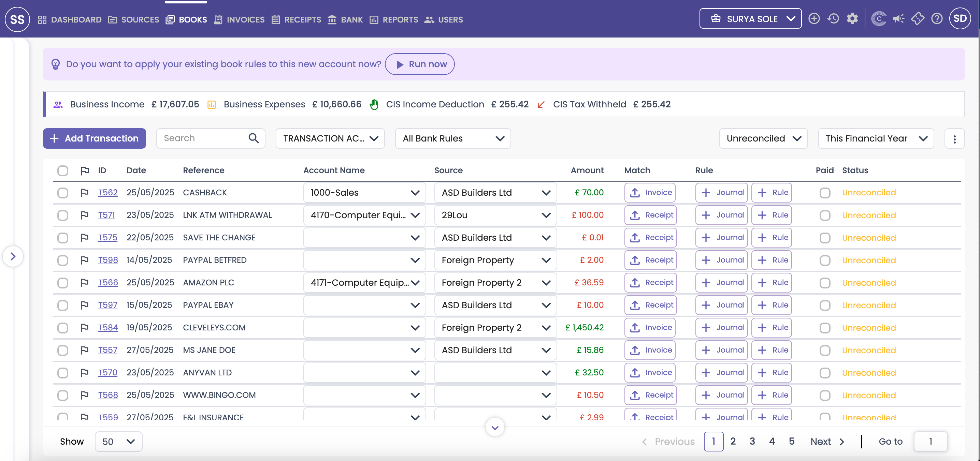Open the history clock icon
Image resolution: width=980 pixels, height=461 pixels.
coord(833,19)
